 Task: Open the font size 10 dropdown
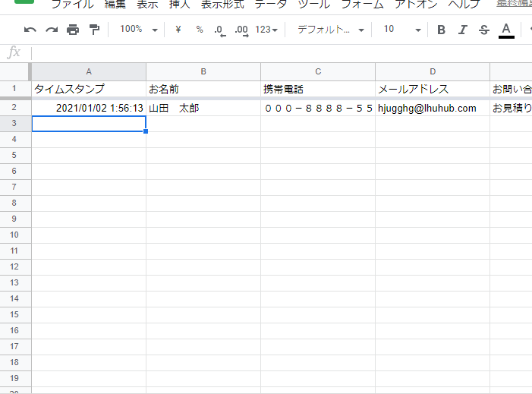[x=402, y=30]
